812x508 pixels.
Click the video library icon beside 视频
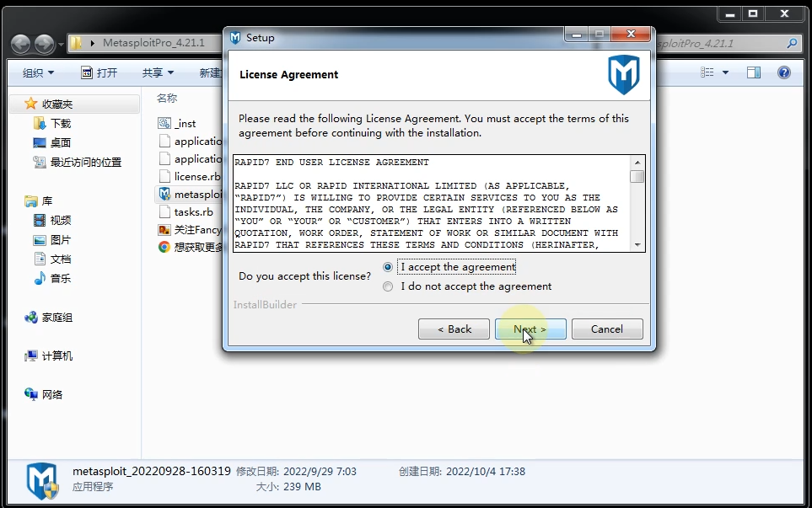[40, 221]
